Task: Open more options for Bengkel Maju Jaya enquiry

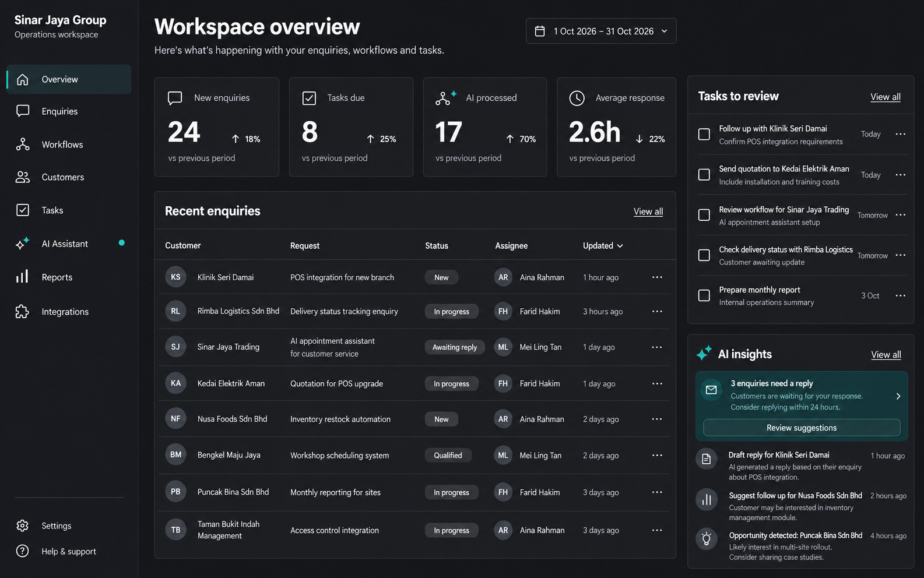Action: pyautogui.click(x=657, y=455)
